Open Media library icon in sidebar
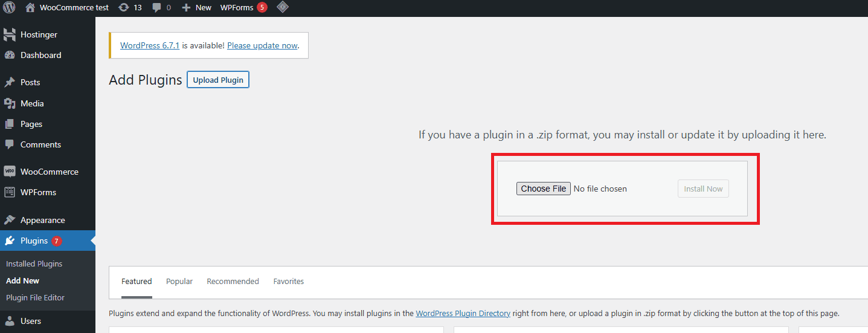 pyautogui.click(x=10, y=103)
